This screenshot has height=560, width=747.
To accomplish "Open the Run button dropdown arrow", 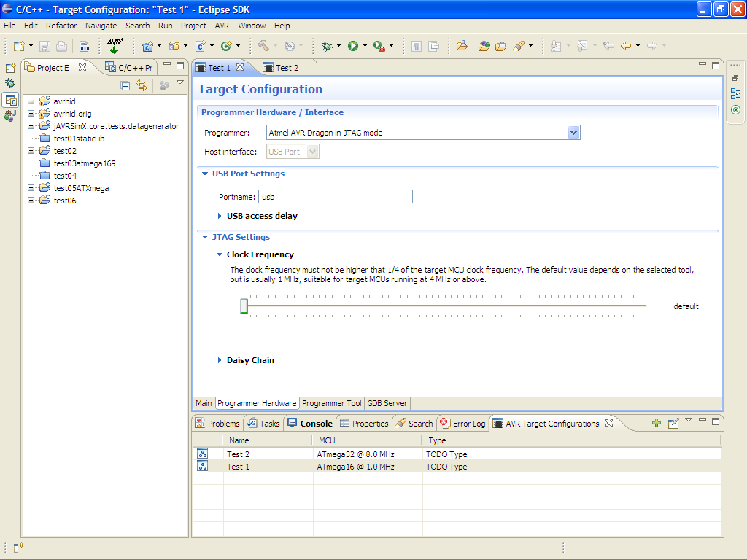I will (365, 46).
